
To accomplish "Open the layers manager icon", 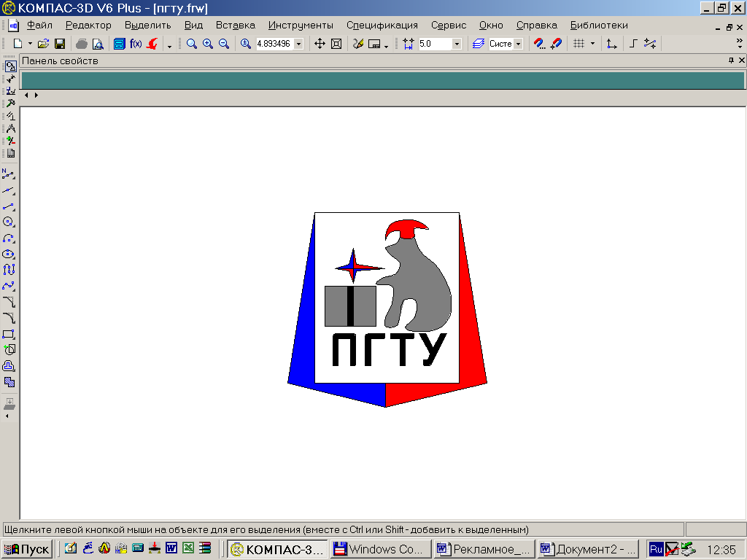I will [479, 44].
